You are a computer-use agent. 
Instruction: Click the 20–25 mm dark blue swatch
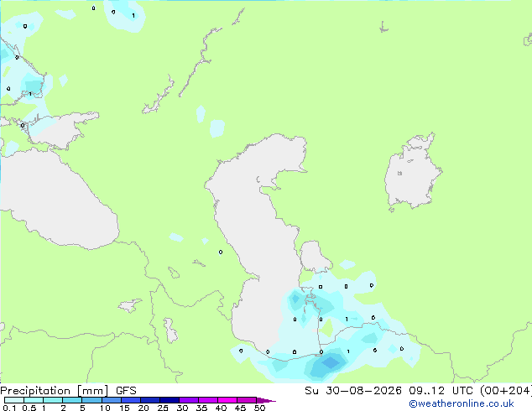pyautogui.click(x=149, y=400)
